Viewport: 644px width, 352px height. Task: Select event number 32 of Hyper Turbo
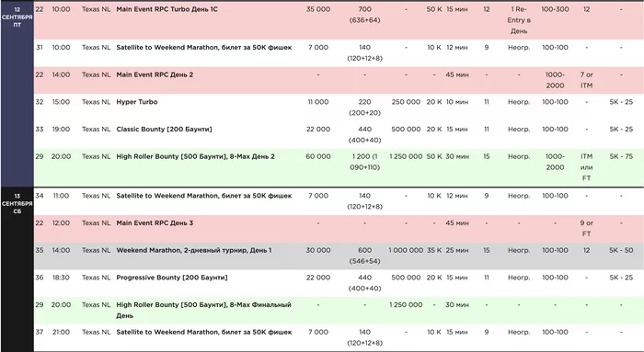pos(40,102)
